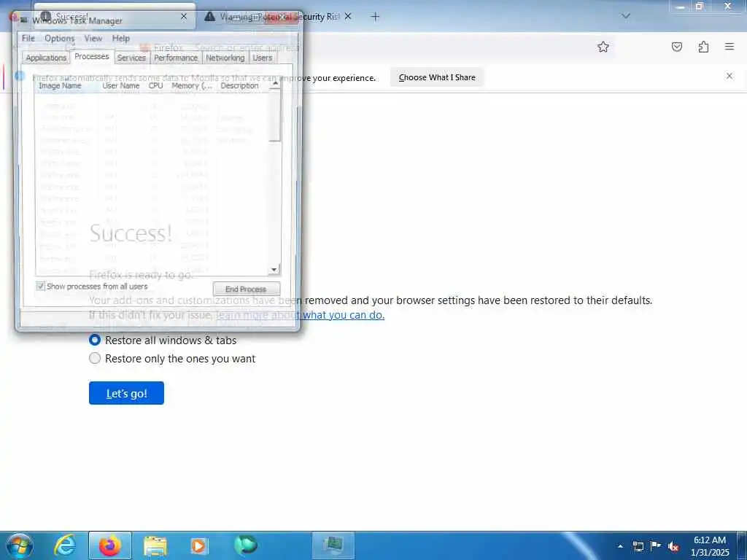Viewport: 747px width, 560px height.
Task: Open a new Firefox tab with plus
Action: pos(376,17)
